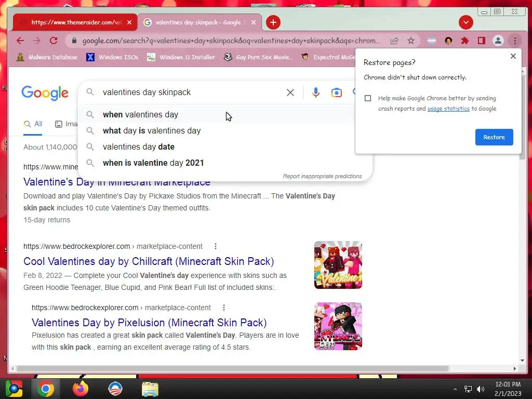Open 'Cool Valentines day by Chillcraft' result
This screenshot has width=532, height=399.
point(149,261)
